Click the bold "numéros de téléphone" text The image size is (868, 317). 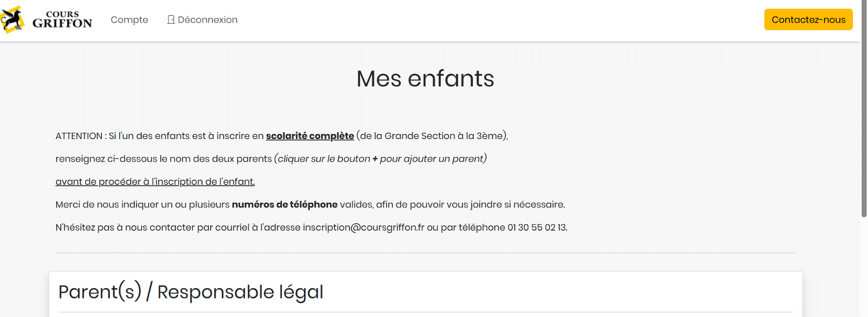click(285, 205)
